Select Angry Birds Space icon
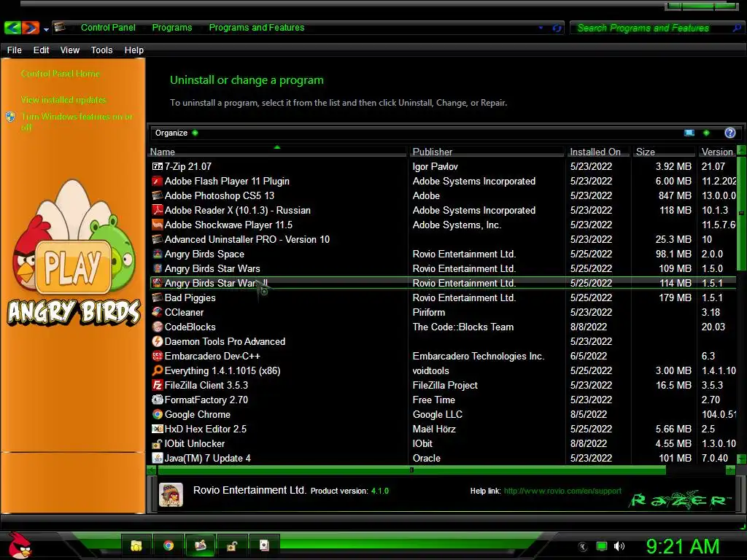This screenshot has width=747, height=560. pos(158,254)
